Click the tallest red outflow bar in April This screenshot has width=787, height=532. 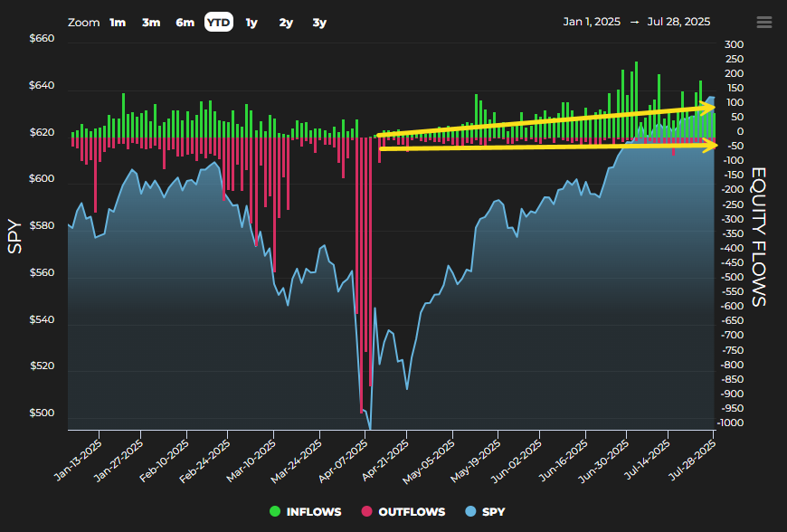point(361,275)
